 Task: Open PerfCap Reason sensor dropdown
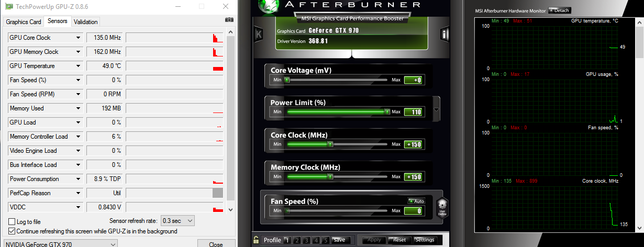click(x=78, y=193)
